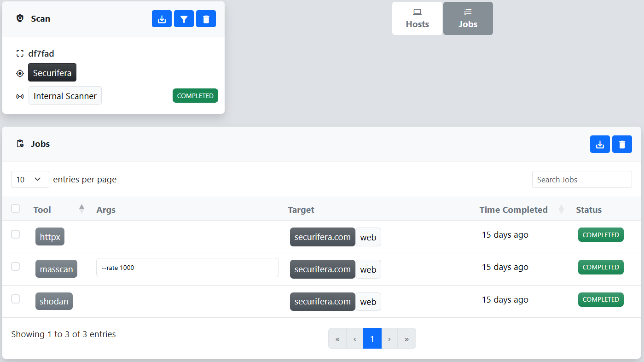Sort by Time Completed column arrows
Image resolution: width=644 pixels, height=362 pixels.
[x=561, y=209]
